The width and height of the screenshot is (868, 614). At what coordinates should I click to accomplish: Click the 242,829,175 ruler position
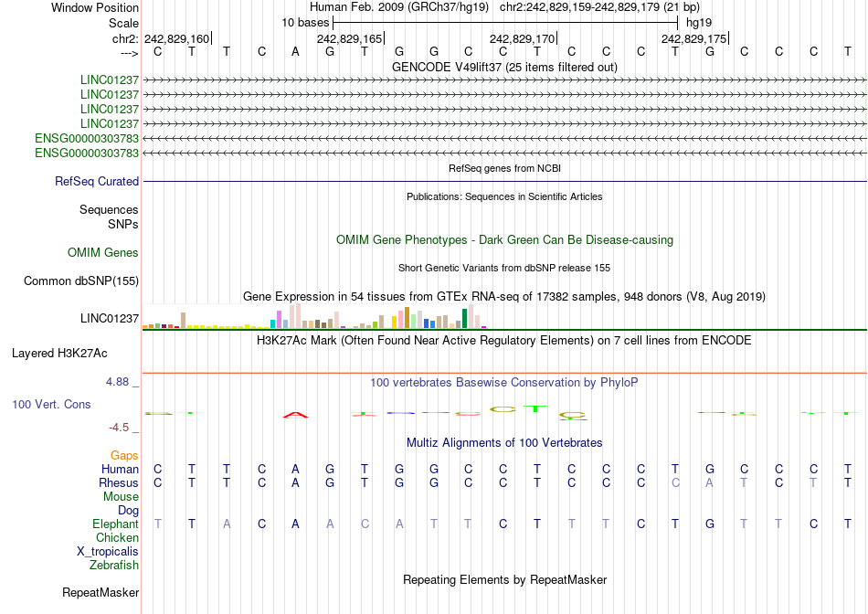pyautogui.click(x=694, y=38)
